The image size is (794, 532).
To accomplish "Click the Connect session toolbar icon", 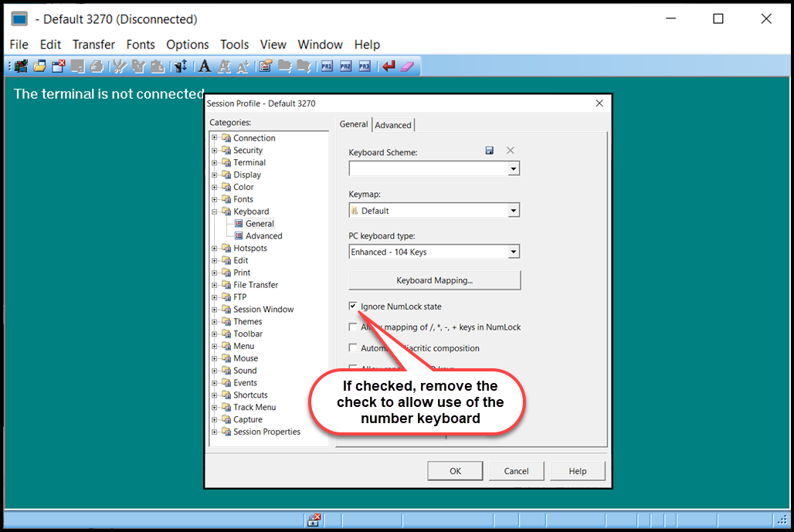I will (19, 66).
